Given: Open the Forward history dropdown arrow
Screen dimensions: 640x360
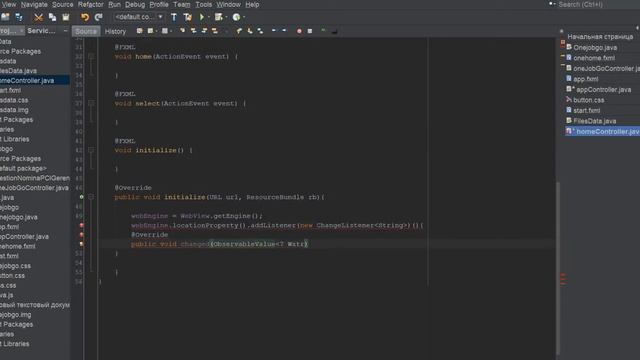Looking at the screenshot, I should 171,31.
